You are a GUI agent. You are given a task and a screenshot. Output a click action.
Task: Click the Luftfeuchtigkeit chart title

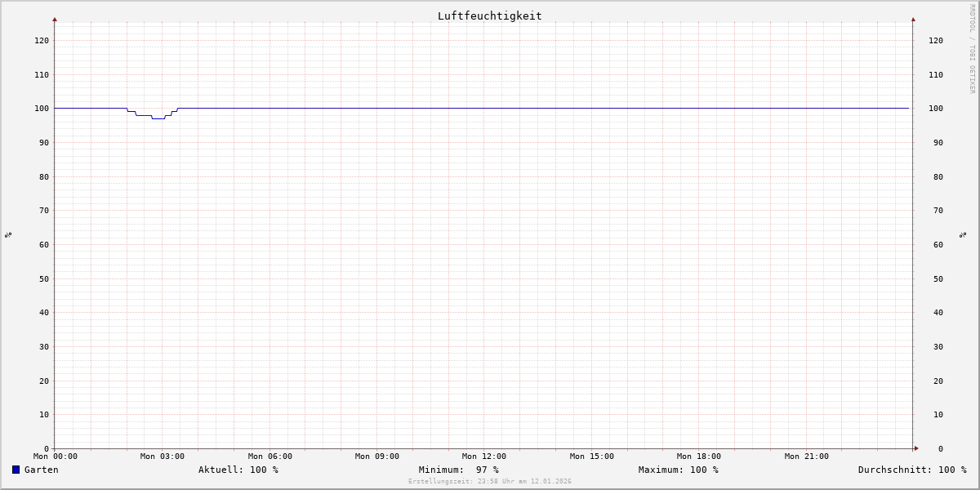coord(489,16)
